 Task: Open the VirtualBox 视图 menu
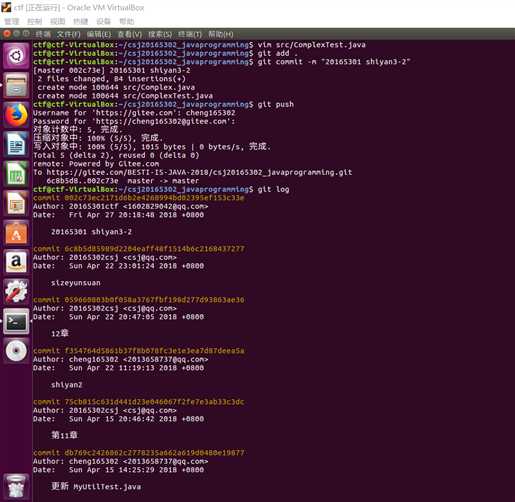pos(58,22)
